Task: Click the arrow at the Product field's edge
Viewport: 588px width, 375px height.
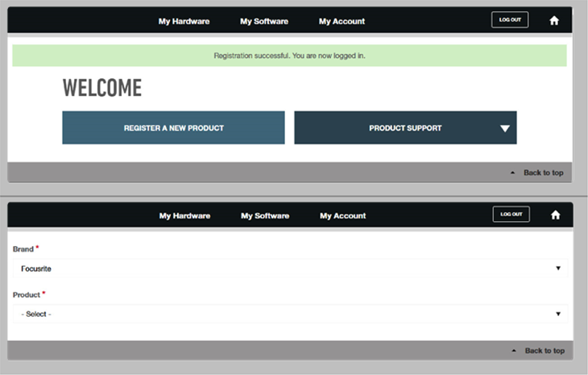Action: 558,314
